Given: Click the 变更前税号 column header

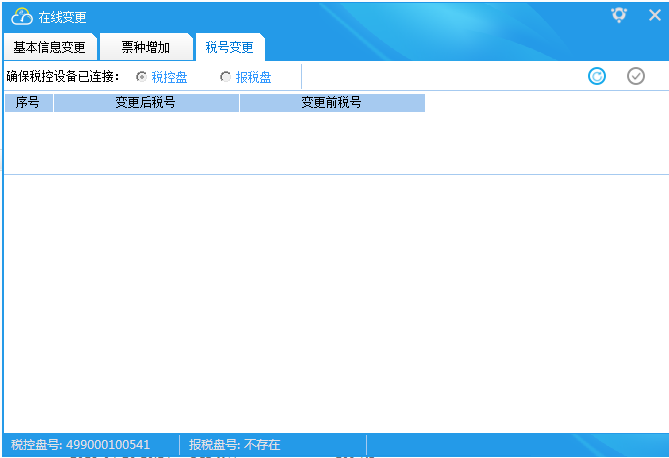Looking at the screenshot, I should click(332, 103).
